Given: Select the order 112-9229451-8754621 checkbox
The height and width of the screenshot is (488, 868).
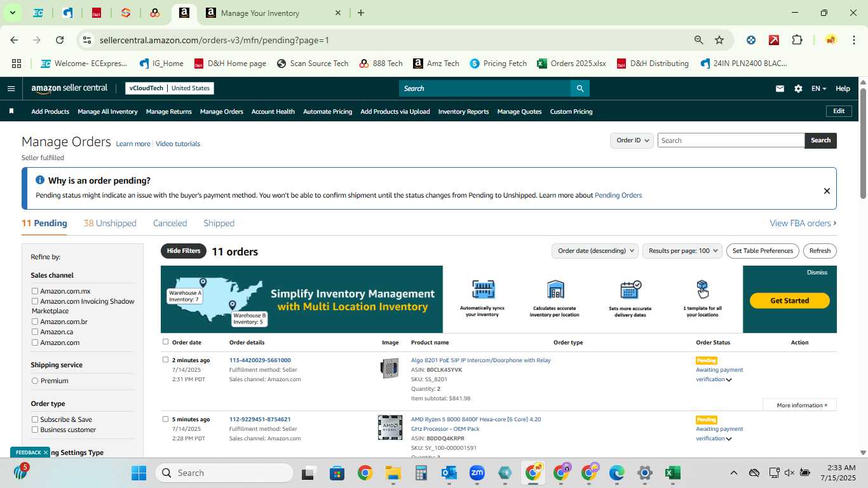Looking at the screenshot, I should [165, 419].
